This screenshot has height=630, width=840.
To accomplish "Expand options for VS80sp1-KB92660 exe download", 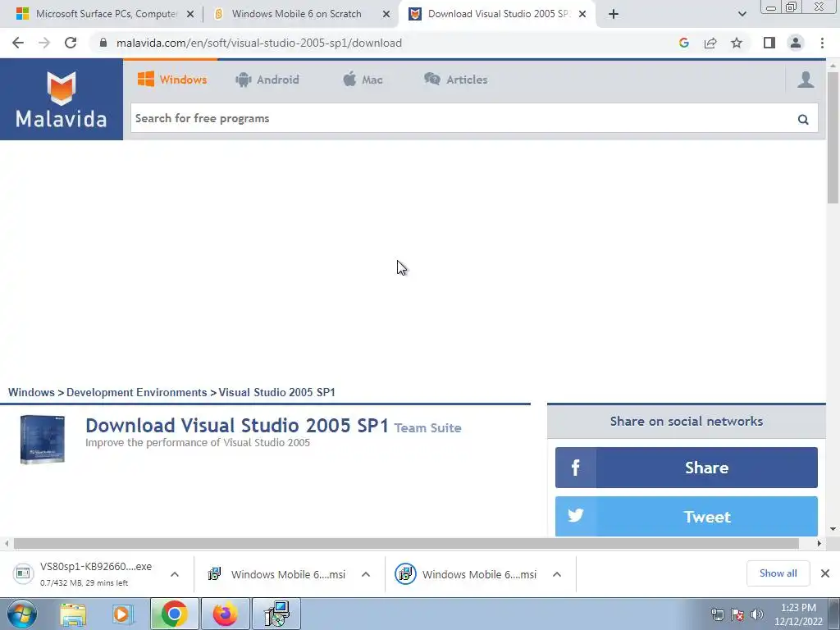I will pos(175,574).
